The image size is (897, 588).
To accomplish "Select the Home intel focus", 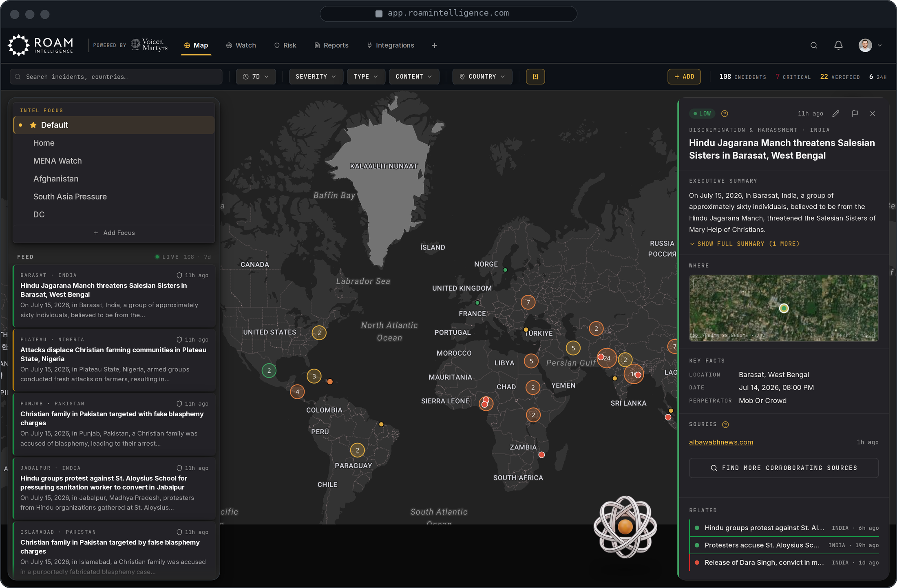I will click(114, 143).
